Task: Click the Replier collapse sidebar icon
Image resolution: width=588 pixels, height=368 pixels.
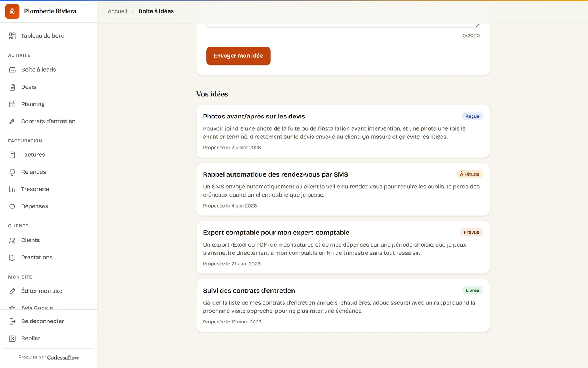Action: click(12, 339)
